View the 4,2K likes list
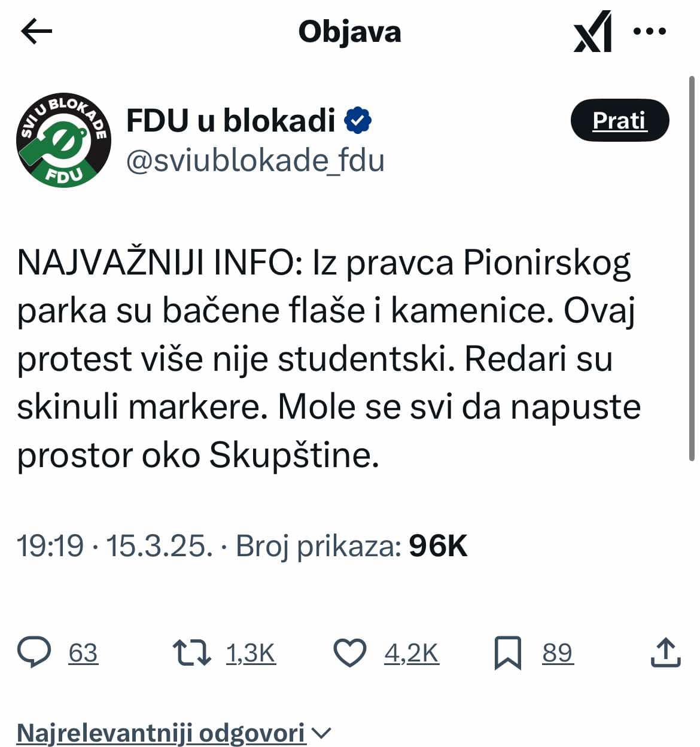Image resolution: width=700 pixels, height=747 pixels. [x=412, y=653]
